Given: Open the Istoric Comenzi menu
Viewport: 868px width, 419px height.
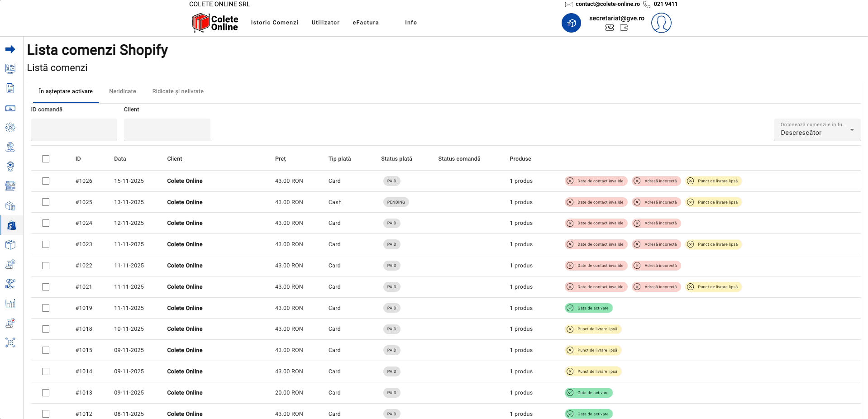Looking at the screenshot, I should point(274,23).
